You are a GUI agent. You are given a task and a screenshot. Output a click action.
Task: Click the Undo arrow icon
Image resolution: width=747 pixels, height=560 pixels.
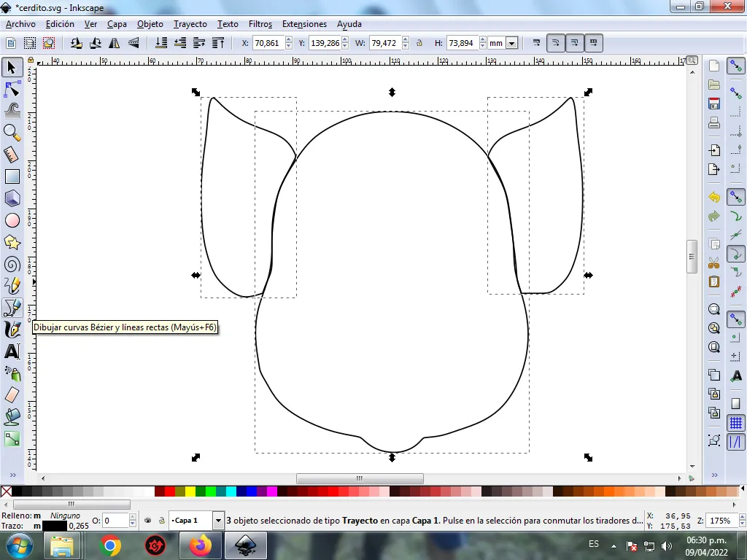point(713,197)
